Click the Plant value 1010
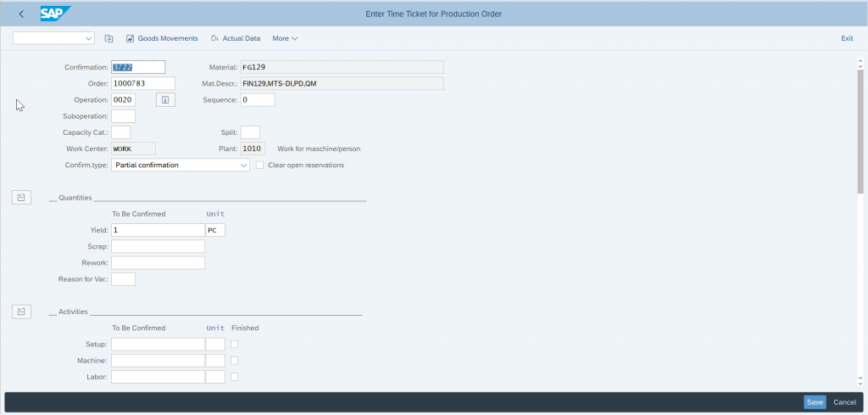 tap(253, 149)
